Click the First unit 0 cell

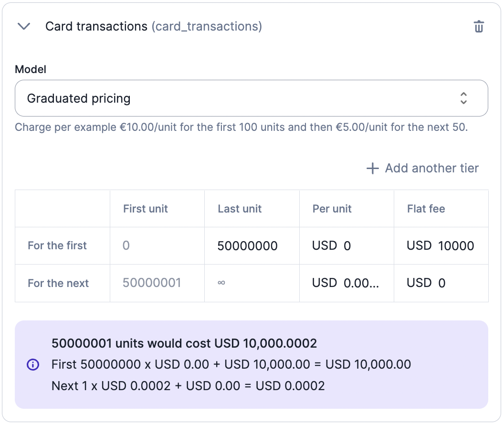(x=126, y=246)
